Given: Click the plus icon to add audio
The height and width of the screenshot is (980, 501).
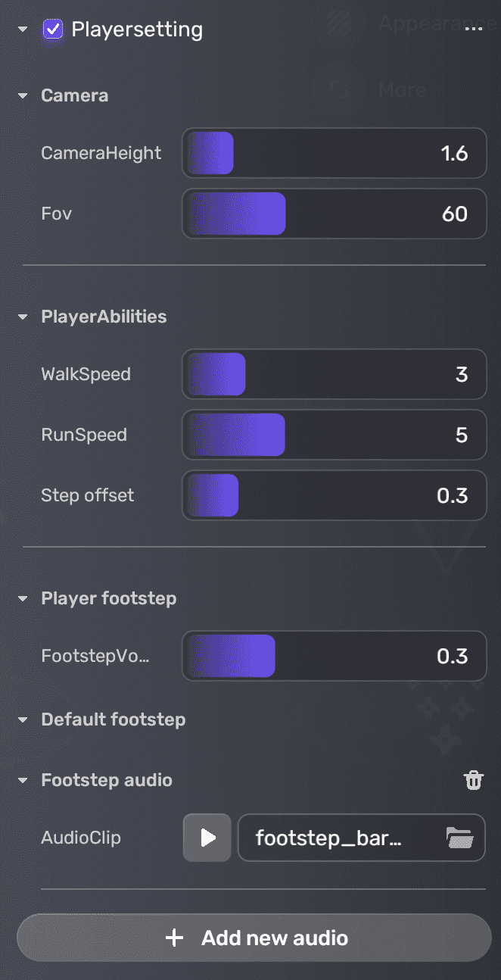Looking at the screenshot, I should [x=174, y=938].
